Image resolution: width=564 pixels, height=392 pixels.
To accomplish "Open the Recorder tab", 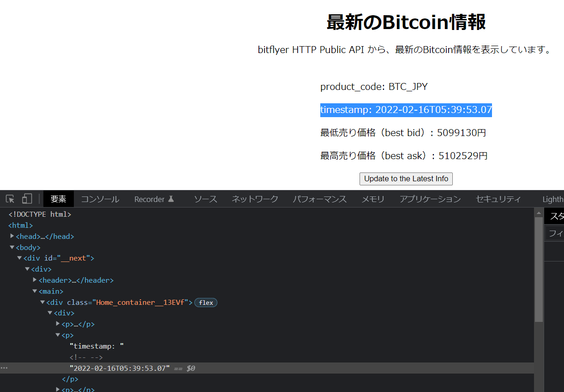I will tap(150, 199).
